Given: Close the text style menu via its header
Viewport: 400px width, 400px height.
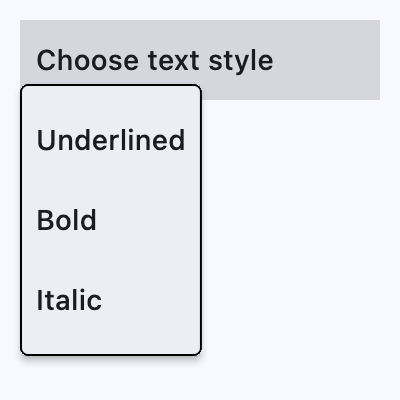Looking at the screenshot, I should click(200, 60).
